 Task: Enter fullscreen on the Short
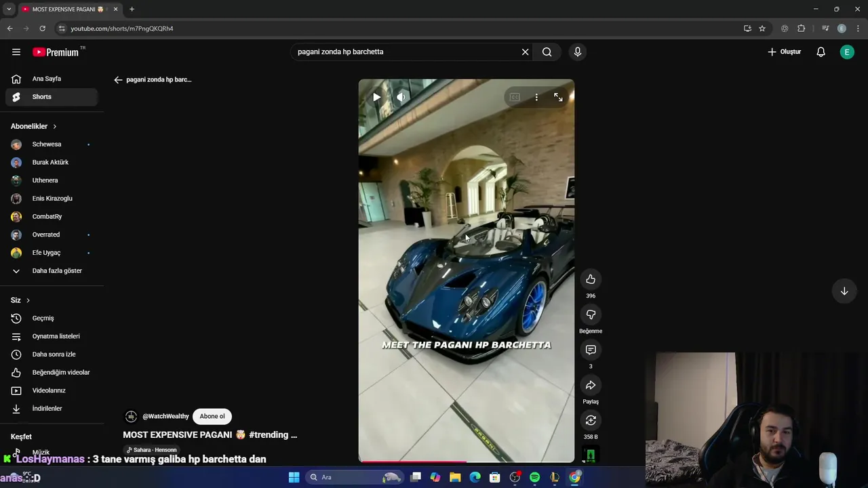(558, 98)
